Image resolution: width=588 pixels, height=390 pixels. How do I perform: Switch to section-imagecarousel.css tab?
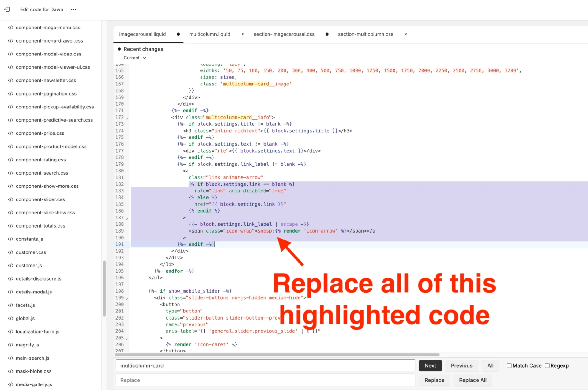click(x=284, y=34)
